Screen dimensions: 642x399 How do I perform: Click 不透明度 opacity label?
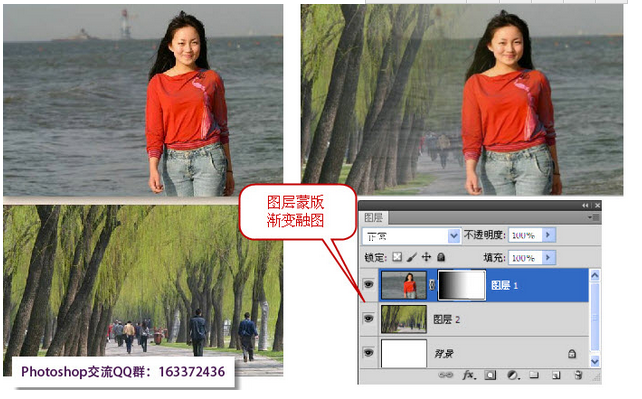pos(485,235)
